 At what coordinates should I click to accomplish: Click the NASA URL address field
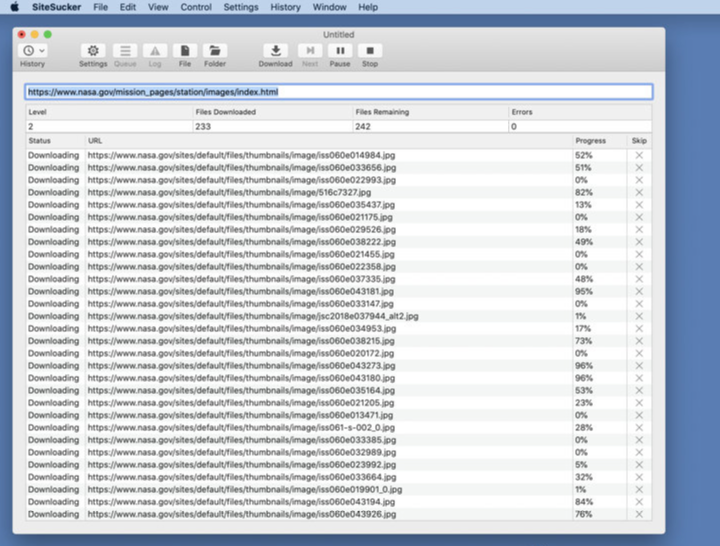(x=338, y=92)
